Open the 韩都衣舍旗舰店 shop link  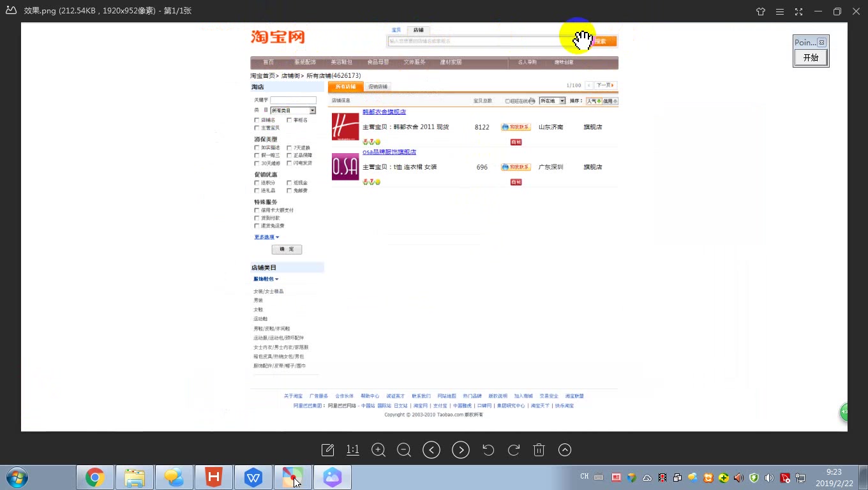[384, 112]
